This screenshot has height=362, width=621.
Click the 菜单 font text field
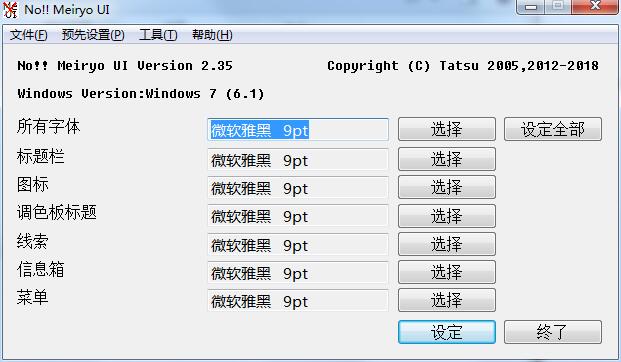298,300
